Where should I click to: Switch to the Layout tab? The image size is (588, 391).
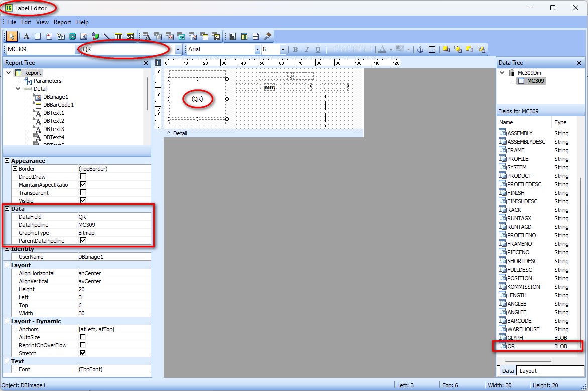528,371
